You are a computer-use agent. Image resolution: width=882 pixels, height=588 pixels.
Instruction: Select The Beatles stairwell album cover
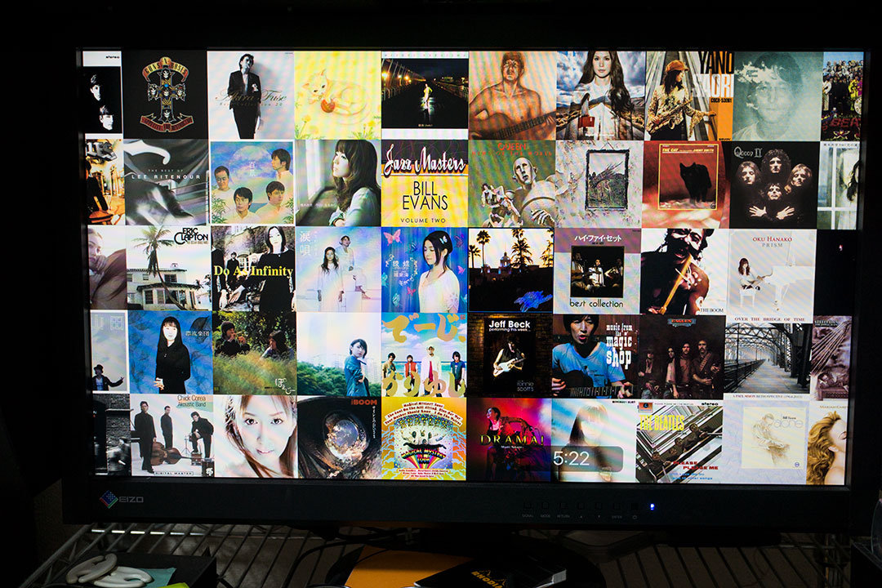click(679, 442)
